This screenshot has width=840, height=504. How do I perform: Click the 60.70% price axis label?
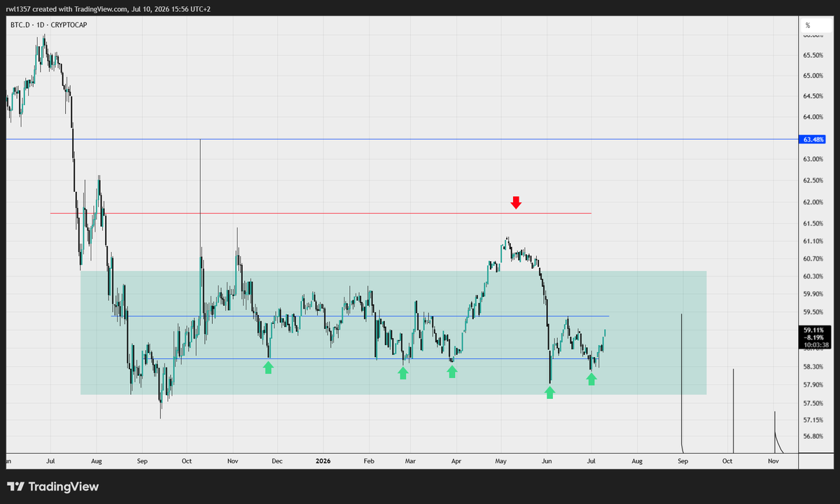[813, 258]
